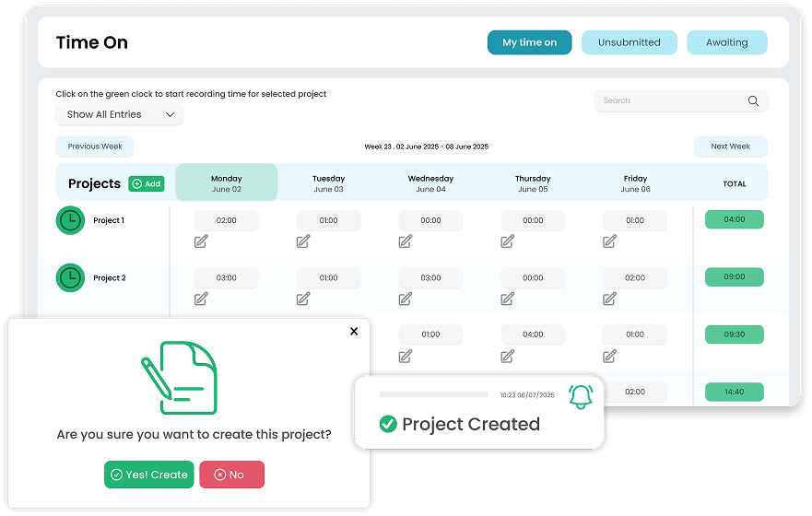Click Project 1 Thursday 00:00 time field
Screen dimensions: 812x516
point(533,220)
